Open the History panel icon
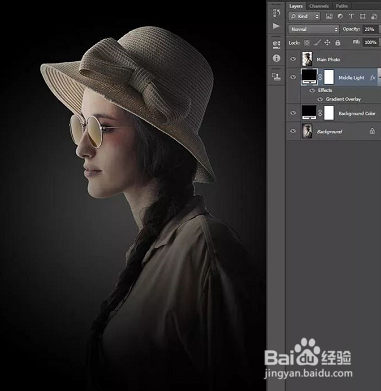Image resolution: width=381 pixels, height=391 pixels. [276, 13]
